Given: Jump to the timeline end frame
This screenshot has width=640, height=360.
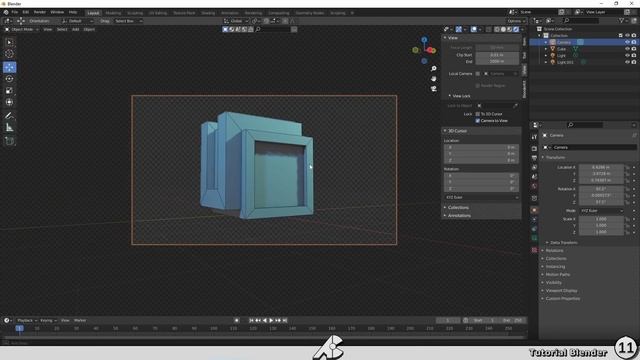Looking at the screenshot, I should [x=285, y=320].
